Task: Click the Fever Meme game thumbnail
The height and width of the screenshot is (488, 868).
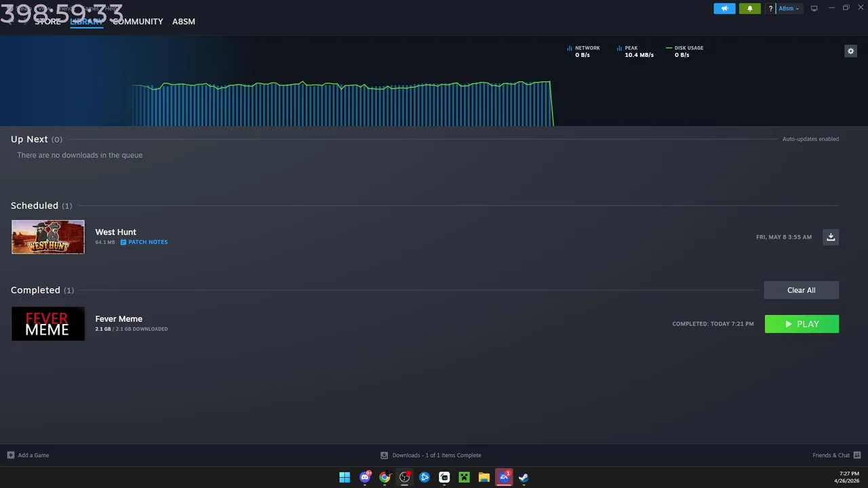Action: coord(48,323)
